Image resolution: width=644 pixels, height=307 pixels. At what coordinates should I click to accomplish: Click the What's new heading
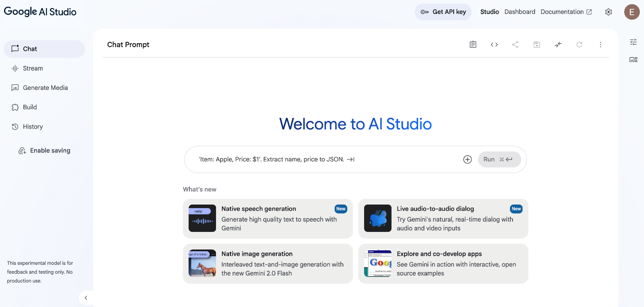pos(199,189)
